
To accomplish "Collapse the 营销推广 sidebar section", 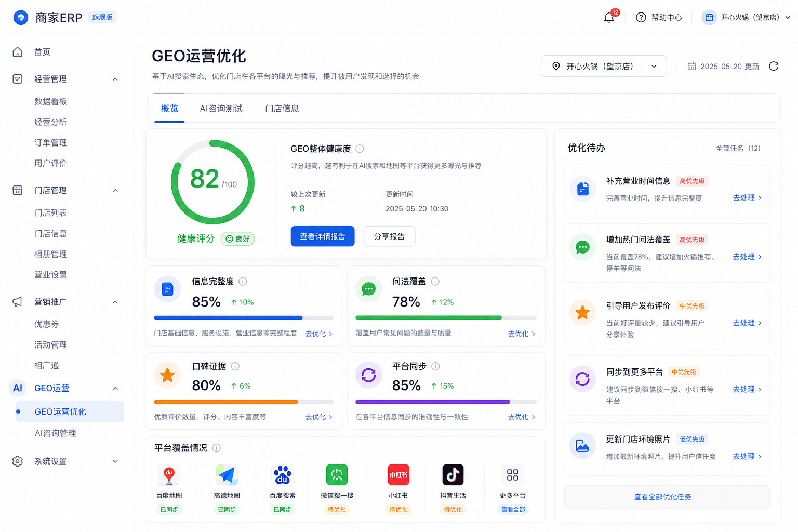I will point(115,302).
